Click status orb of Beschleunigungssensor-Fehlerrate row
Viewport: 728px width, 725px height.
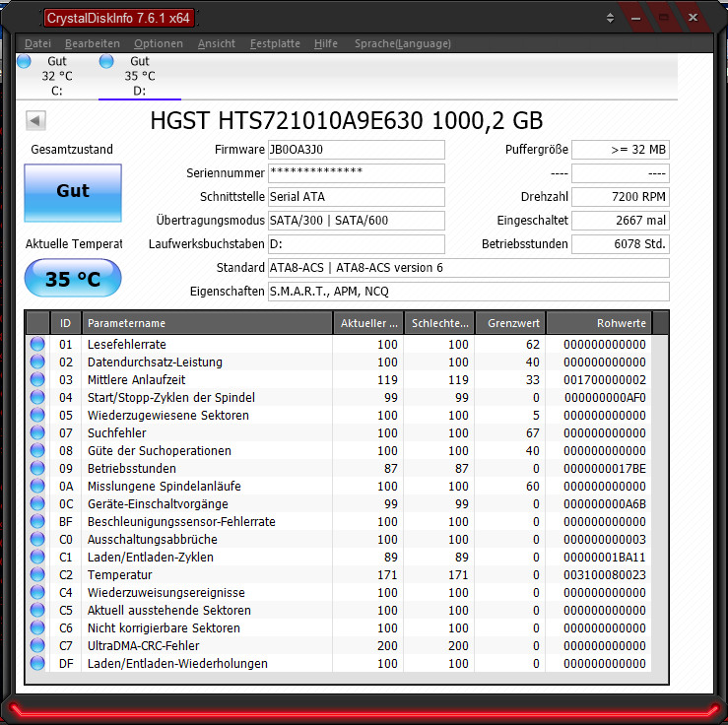coord(37,521)
